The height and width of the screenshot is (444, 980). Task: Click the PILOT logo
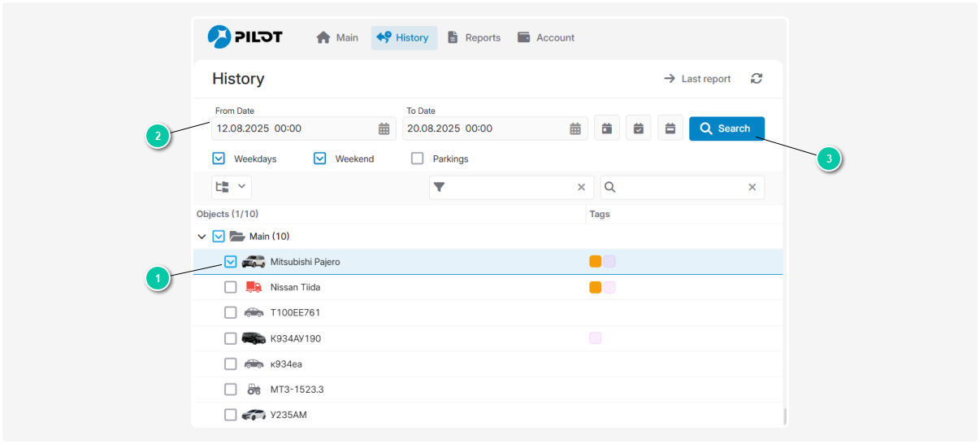tap(245, 37)
